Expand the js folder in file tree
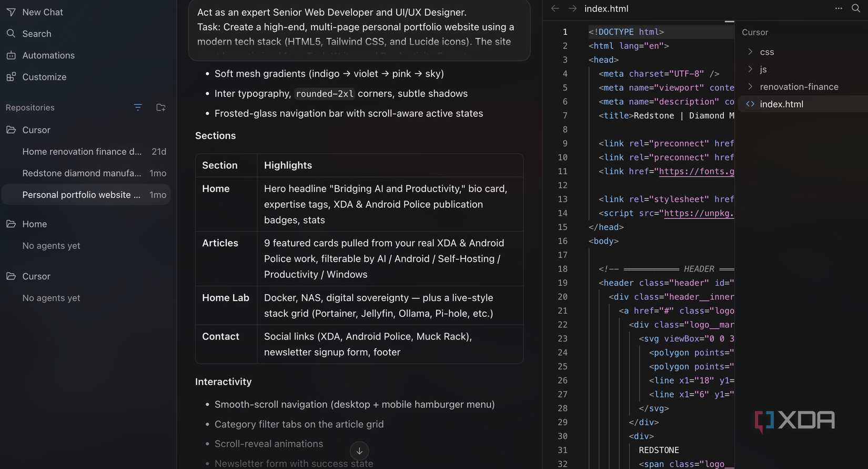This screenshot has width=868, height=469. coord(803,69)
